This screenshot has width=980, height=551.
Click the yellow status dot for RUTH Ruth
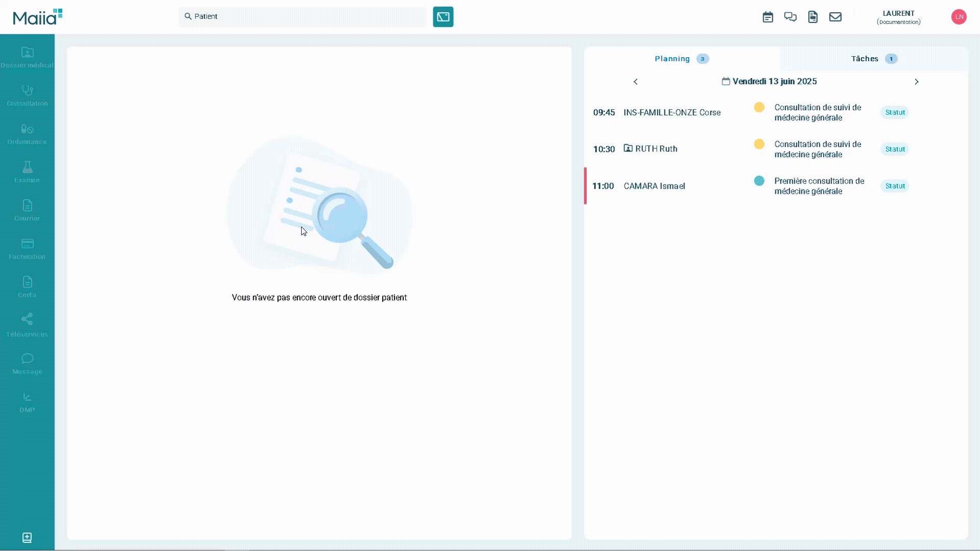click(x=759, y=144)
